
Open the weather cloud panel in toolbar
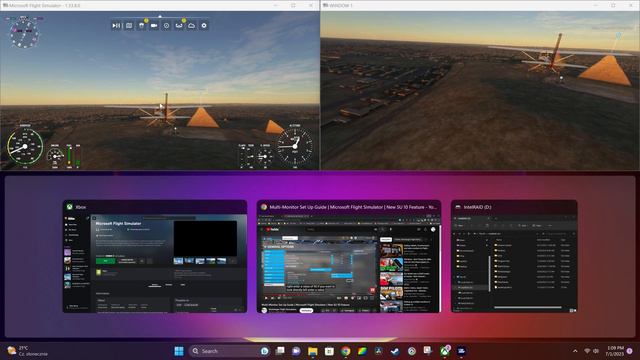click(191, 26)
